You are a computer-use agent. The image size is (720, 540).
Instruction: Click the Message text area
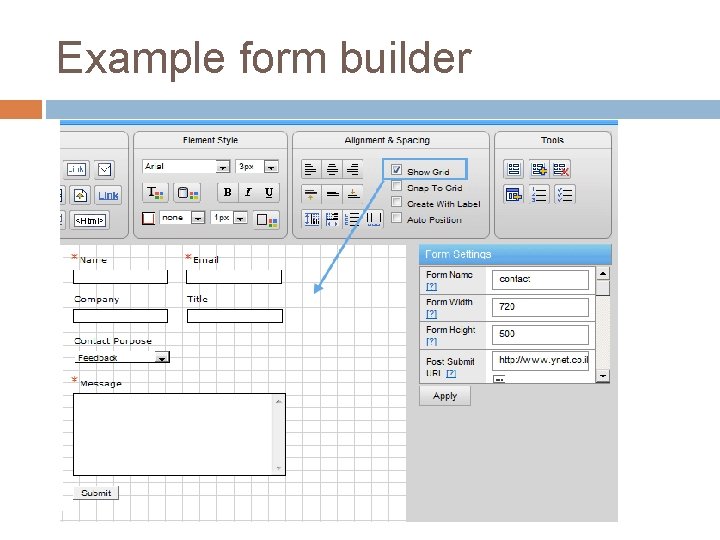179,434
